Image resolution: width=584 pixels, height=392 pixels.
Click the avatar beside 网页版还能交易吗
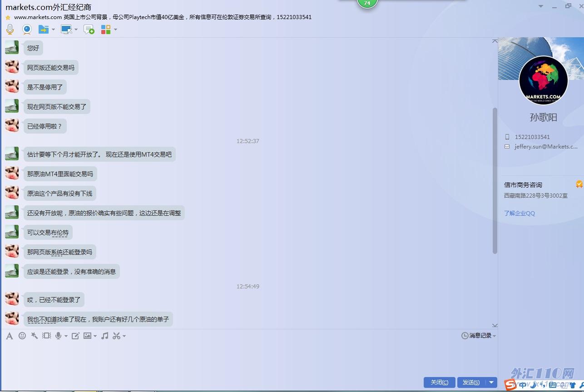[12, 67]
